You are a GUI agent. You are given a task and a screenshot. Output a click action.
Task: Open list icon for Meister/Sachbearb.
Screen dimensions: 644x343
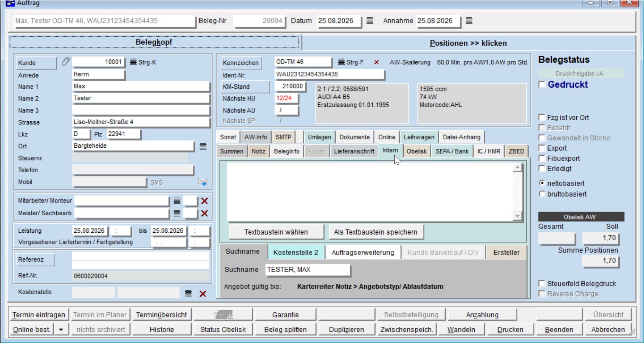177,213
